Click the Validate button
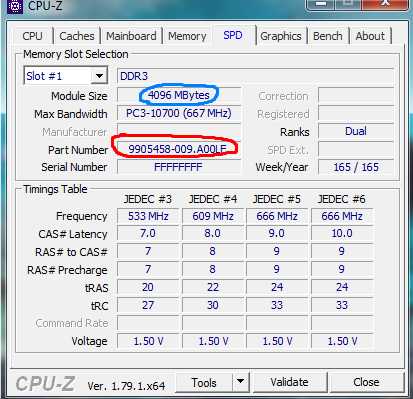Viewport: 413px width, 399px height. [289, 382]
